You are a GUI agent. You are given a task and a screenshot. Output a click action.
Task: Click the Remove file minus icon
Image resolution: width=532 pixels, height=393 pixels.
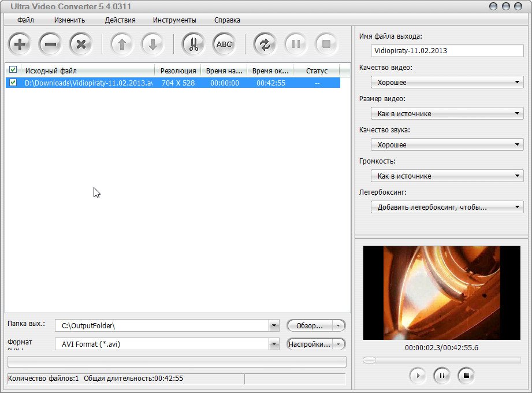50,44
